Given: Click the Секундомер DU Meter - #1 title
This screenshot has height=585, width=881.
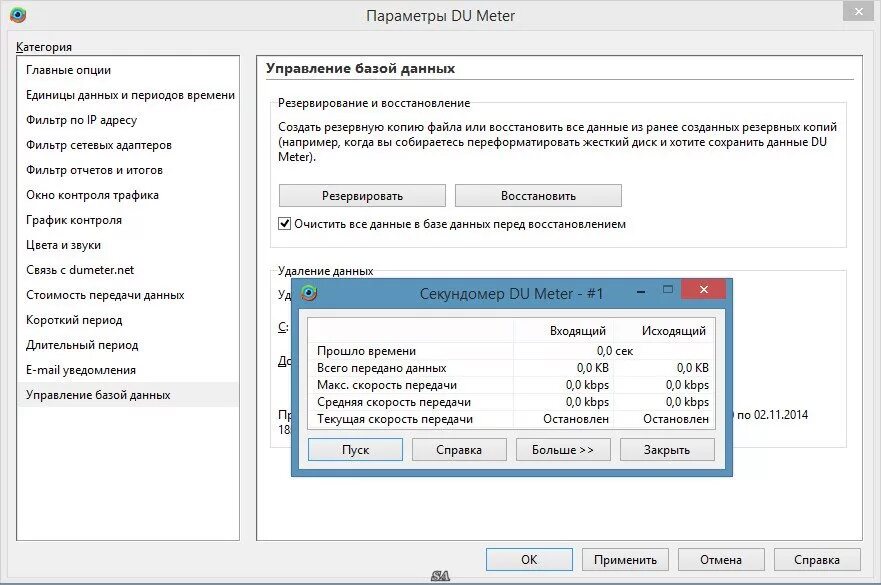Looking at the screenshot, I should tap(511, 293).
